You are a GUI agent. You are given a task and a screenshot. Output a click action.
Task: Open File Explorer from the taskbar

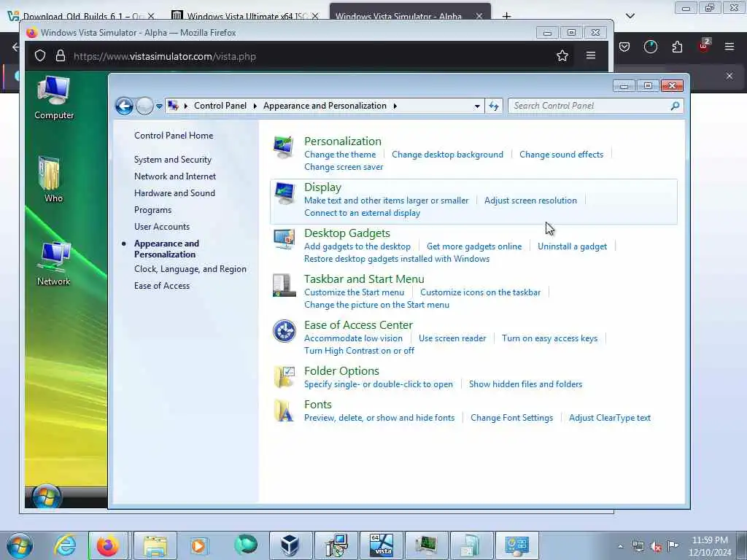tap(155, 545)
